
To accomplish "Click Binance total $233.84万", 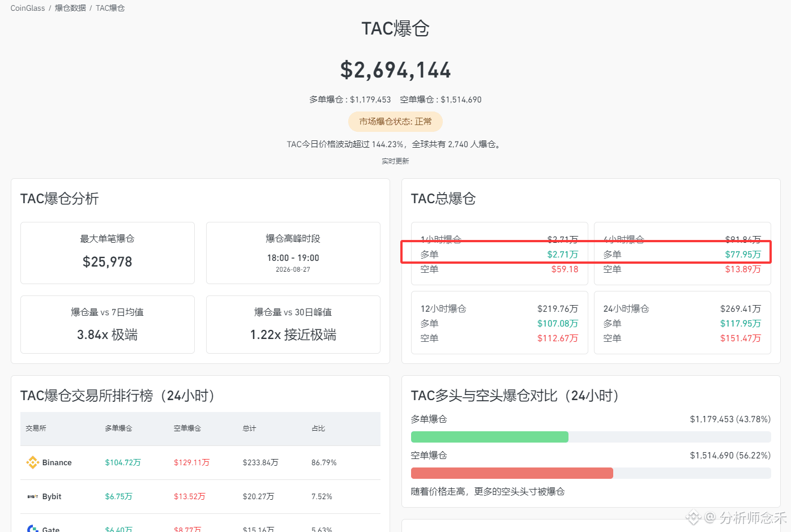I will (260, 462).
